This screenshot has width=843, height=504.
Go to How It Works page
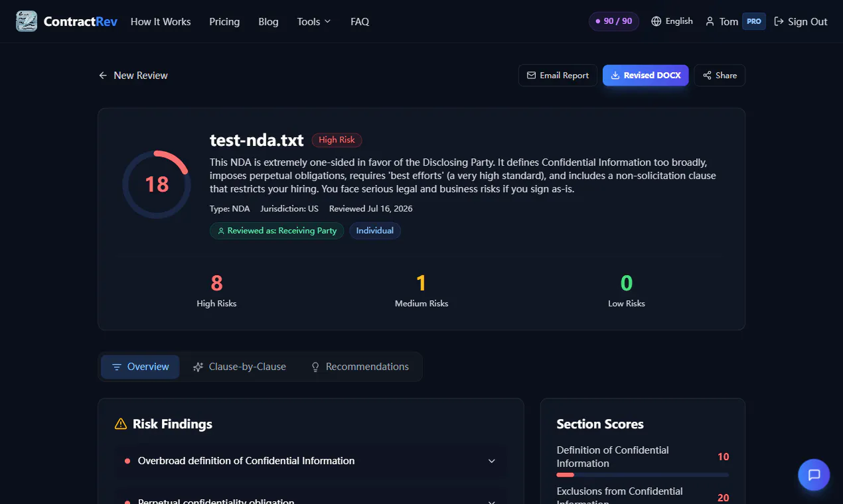(x=161, y=21)
